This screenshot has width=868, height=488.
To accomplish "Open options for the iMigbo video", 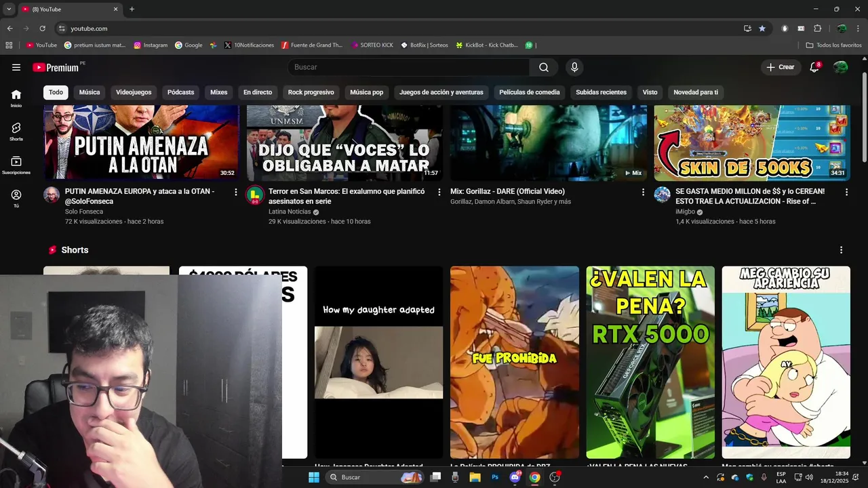I will pos(846,192).
